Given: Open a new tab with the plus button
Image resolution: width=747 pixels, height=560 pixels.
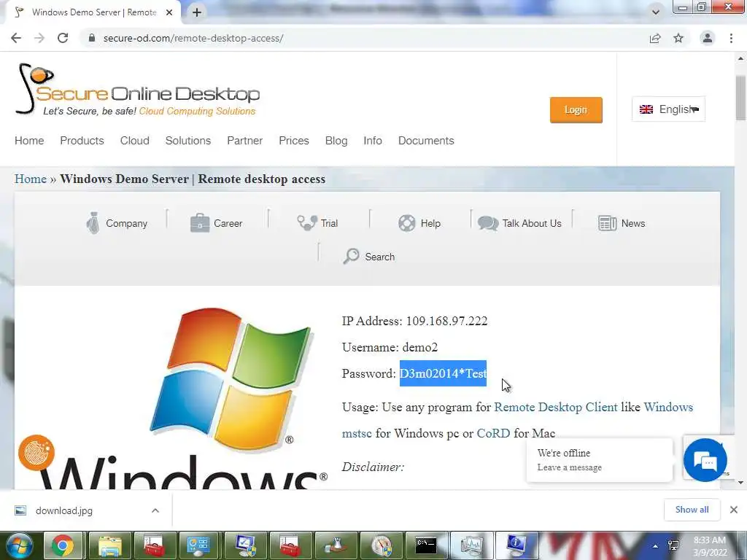Looking at the screenshot, I should [x=197, y=12].
